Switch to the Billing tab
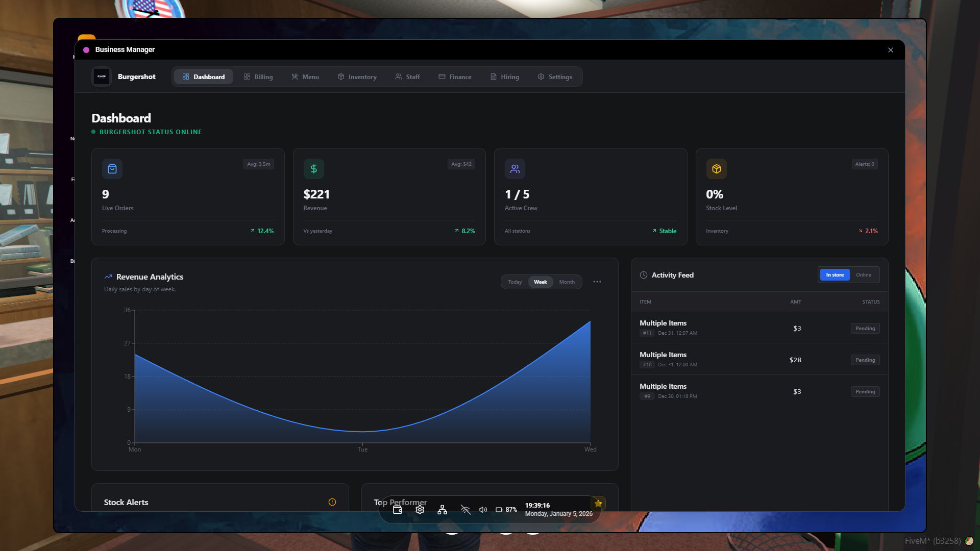 pos(258,77)
